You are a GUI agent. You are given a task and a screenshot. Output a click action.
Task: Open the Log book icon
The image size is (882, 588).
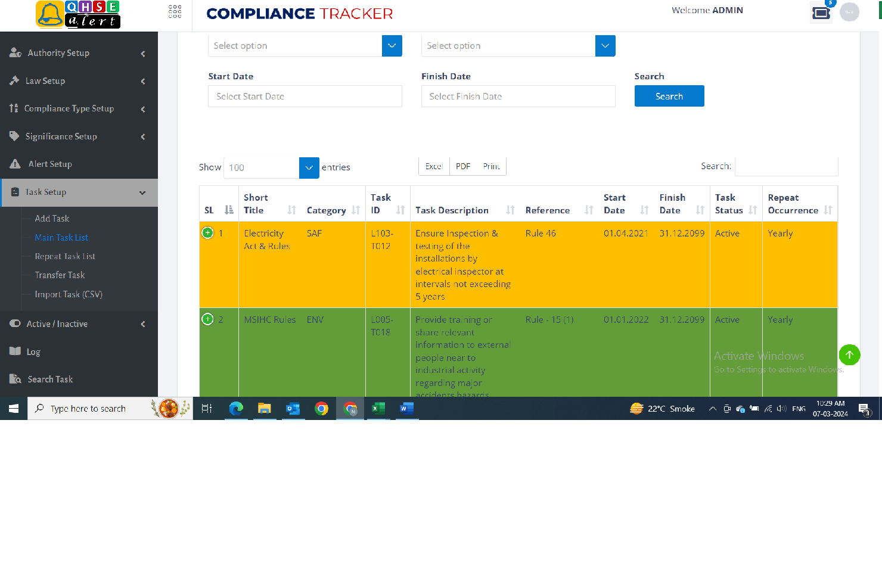coord(15,351)
